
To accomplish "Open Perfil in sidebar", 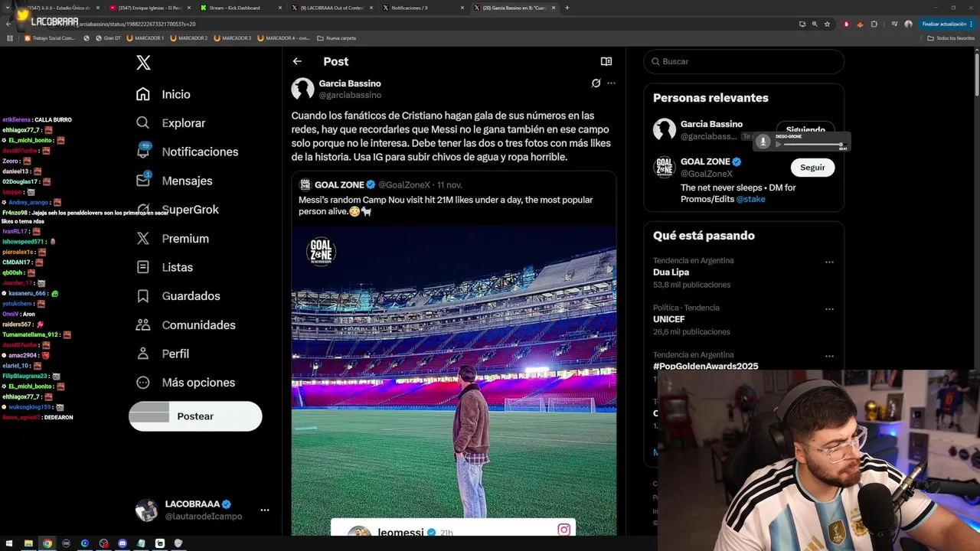I will (x=162, y=354).
